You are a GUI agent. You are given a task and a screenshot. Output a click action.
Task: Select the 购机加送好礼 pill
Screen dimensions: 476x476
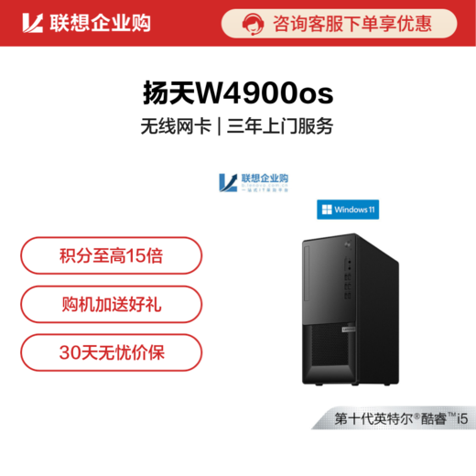(x=112, y=304)
